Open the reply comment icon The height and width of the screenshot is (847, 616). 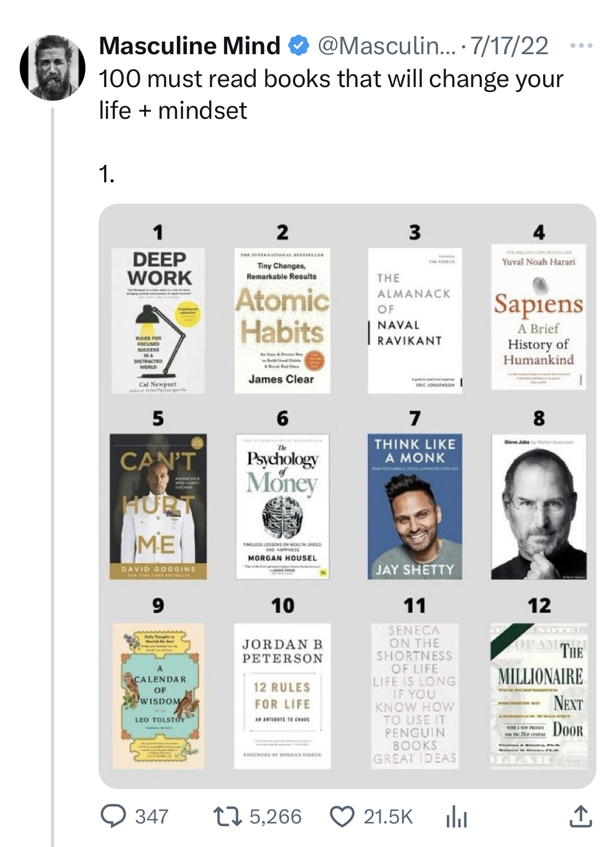point(113,816)
